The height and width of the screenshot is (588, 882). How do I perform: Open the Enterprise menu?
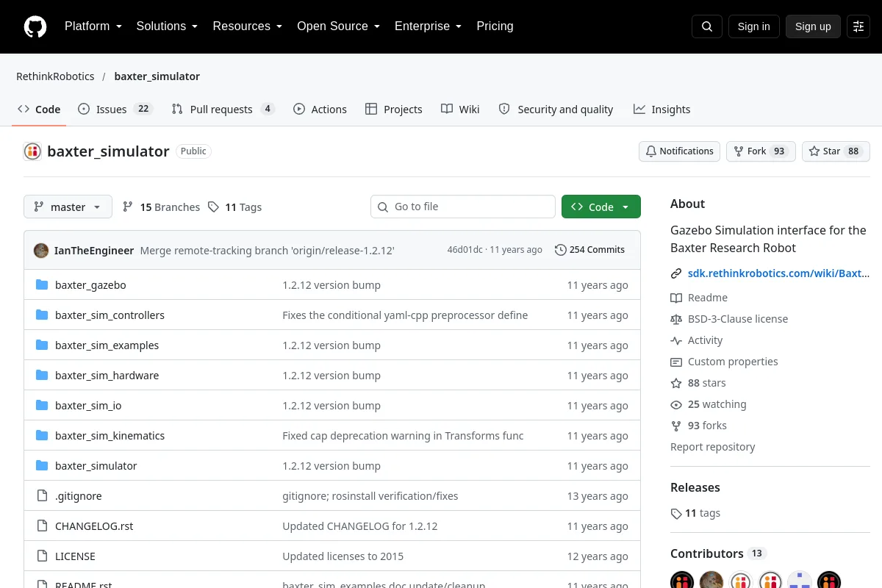(x=428, y=26)
